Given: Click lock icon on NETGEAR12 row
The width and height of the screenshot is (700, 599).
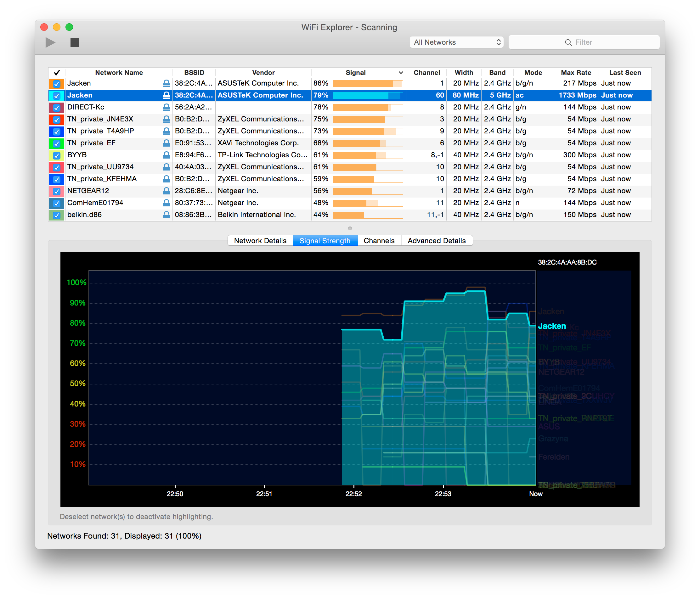Looking at the screenshot, I should tap(166, 191).
